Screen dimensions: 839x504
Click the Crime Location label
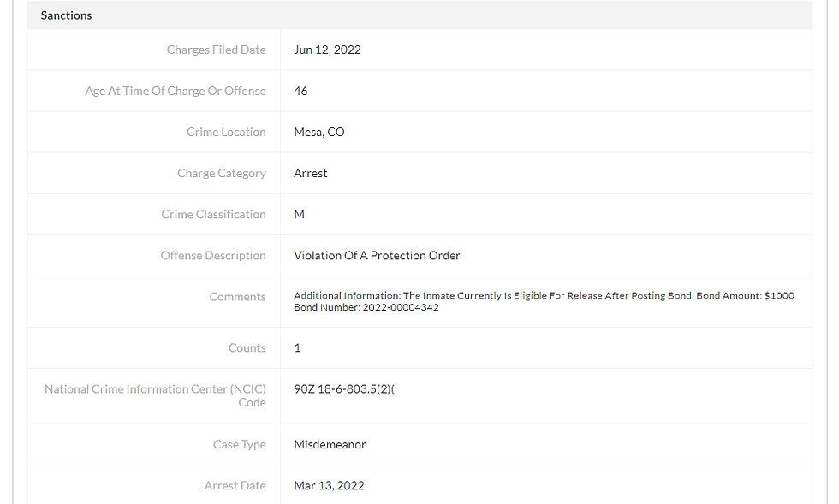pos(226,132)
